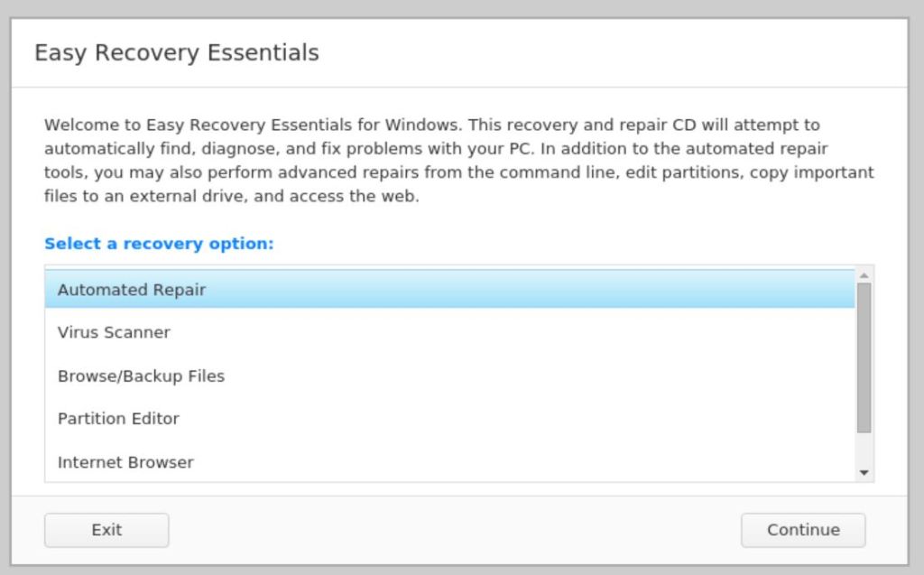924x575 pixels.
Task: Choose Virus Scanner from the list
Action: tap(114, 332)
